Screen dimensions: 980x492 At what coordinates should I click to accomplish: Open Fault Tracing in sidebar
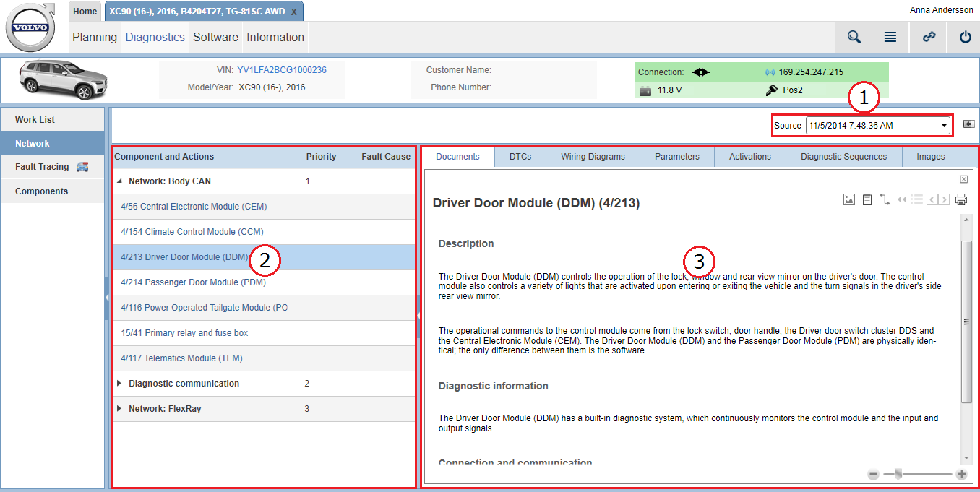(x=53, y=167)
